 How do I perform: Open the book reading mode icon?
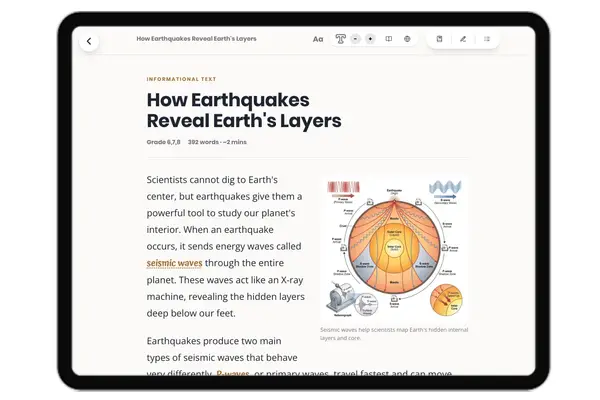388,39
